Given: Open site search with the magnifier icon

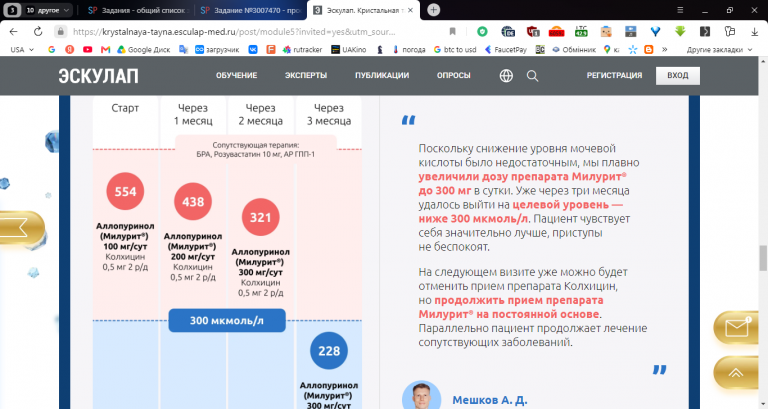Looking at the screenshot, I should tap(532, 75).
